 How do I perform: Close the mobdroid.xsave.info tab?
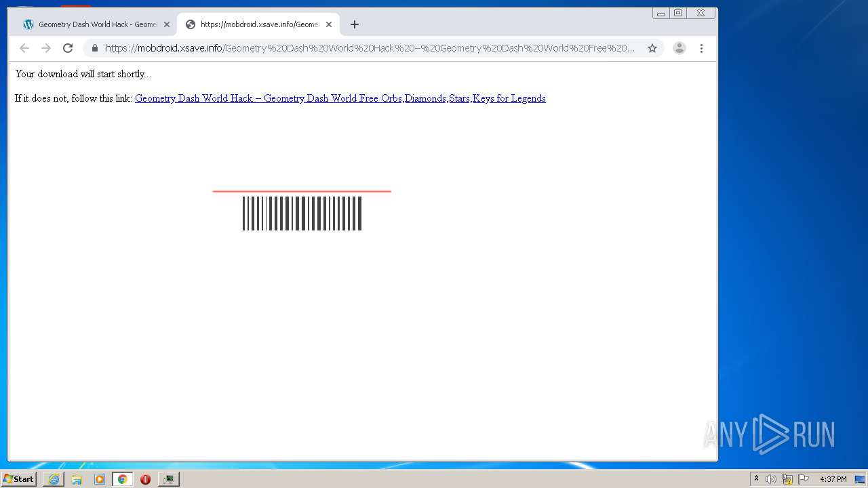[329, 24]
